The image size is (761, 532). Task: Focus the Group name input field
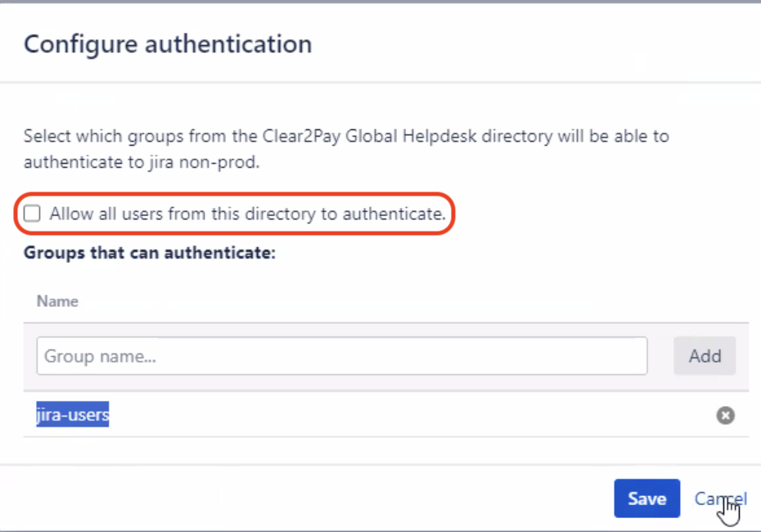342,356
